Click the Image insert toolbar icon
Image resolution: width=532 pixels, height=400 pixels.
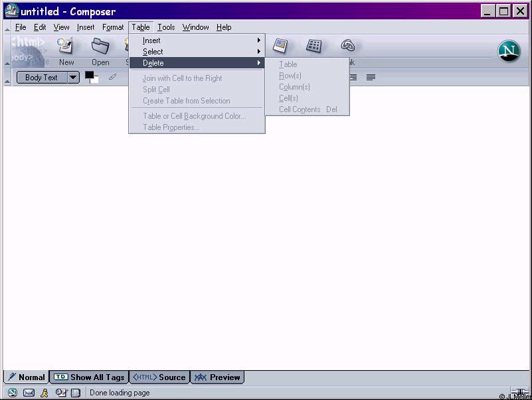point(280,46)
